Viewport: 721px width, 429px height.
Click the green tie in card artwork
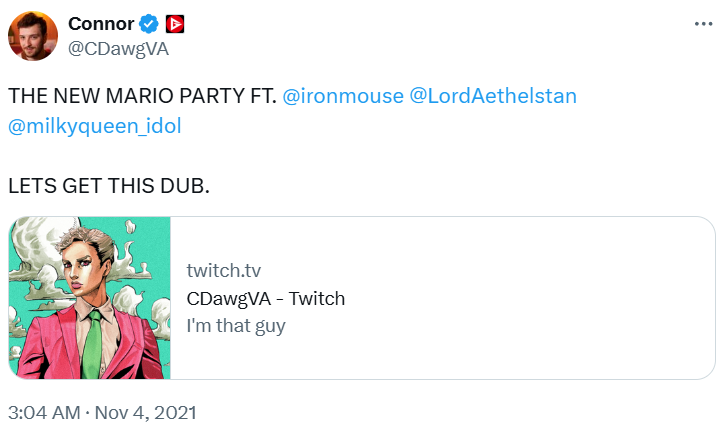point(92,343)
